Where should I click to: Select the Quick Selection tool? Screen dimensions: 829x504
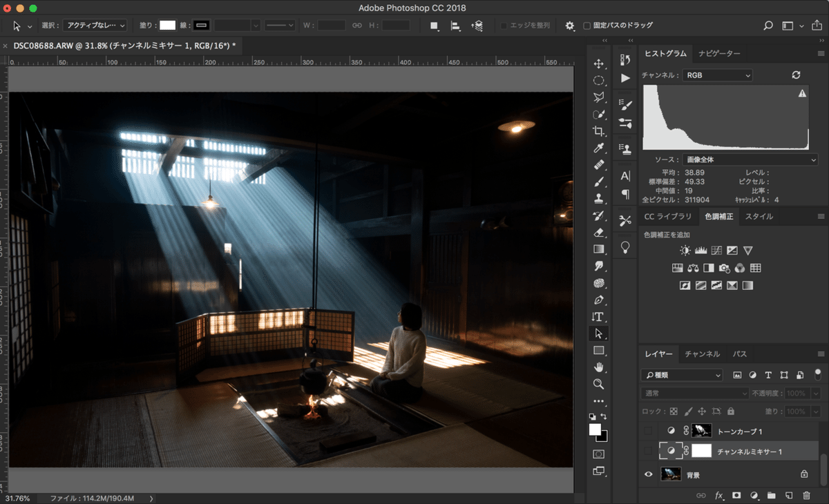(x=598, y=114)
